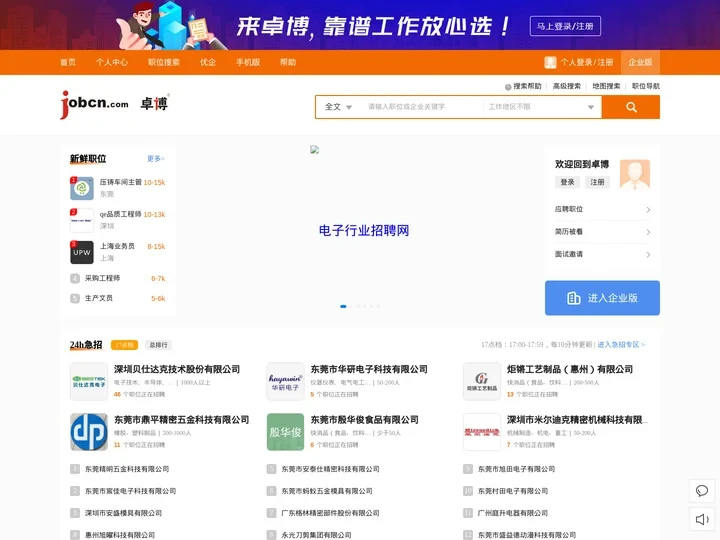Go to 首页 in the nav bar

click(68, 62)
